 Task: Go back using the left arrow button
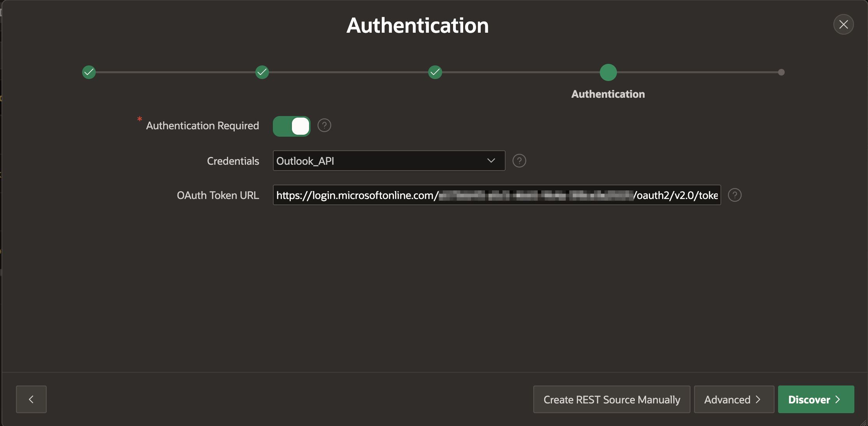click(x=31, y=399)
